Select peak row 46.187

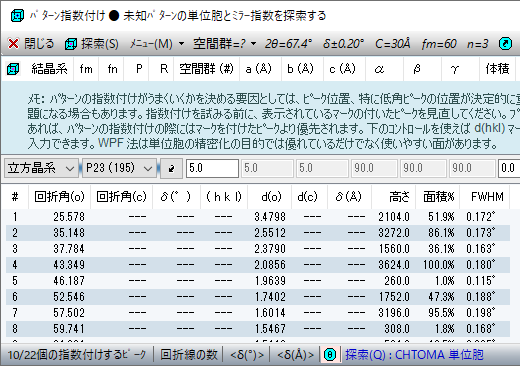point(258,281)
